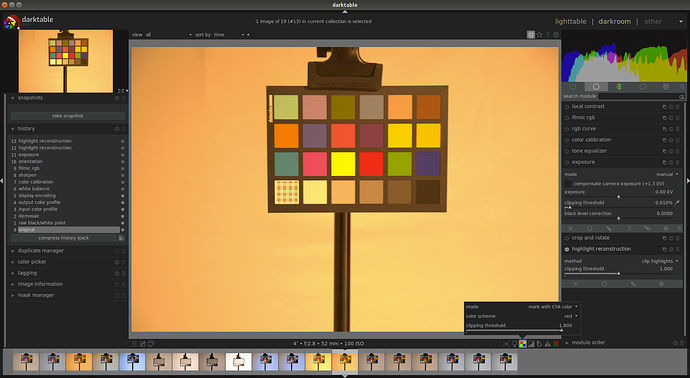Adjust the exposure slider
The height and width of the screenshot is (378, 690).
point(619,193)
